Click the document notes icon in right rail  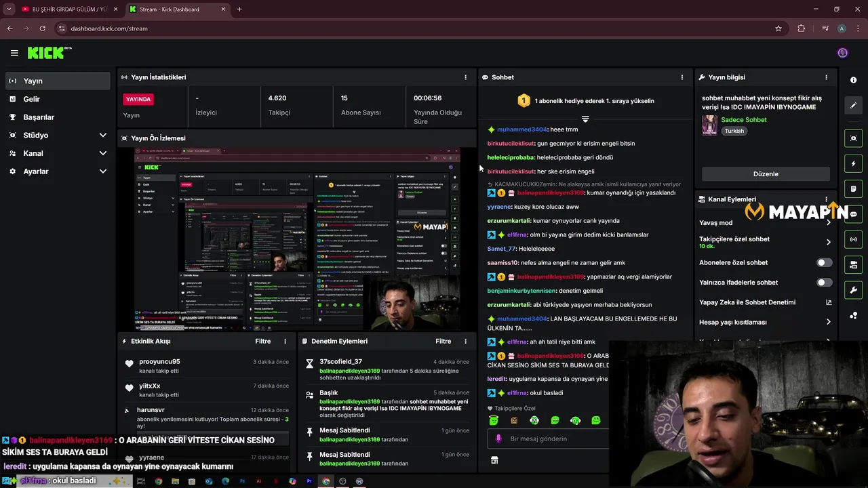853,188
